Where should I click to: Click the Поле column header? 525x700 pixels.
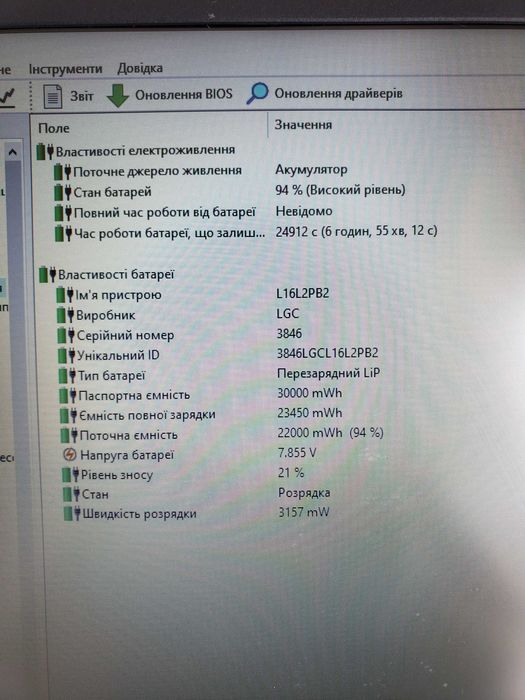coord(54,128)
